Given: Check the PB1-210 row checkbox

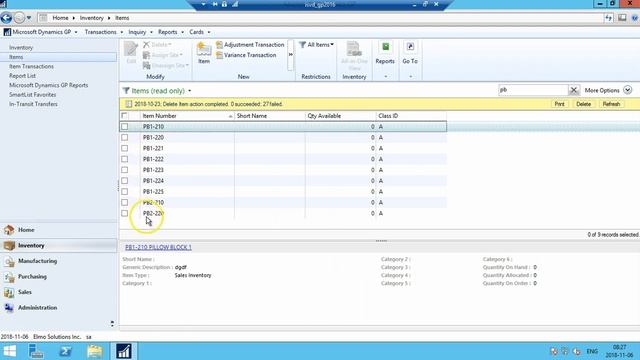Looking at the screenshot, I should click(x=124, y=127).
